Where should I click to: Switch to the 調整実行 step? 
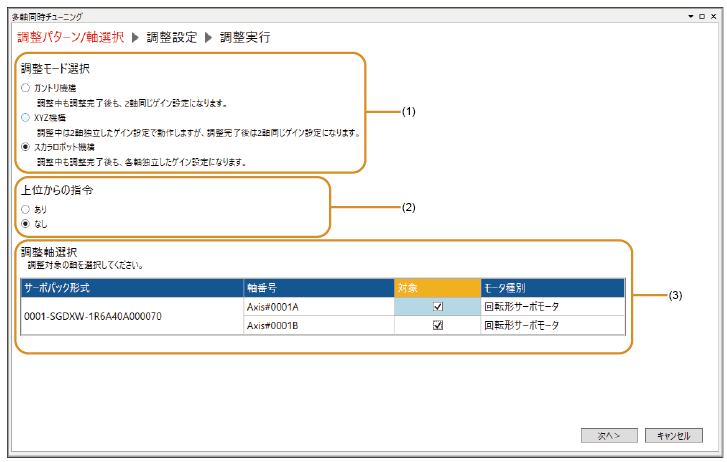(x=244, y=38)
